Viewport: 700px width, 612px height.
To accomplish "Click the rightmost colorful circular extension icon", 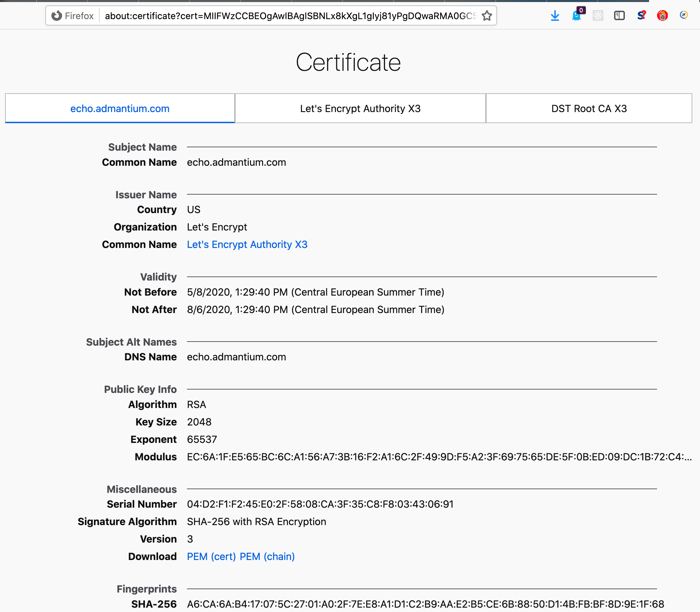I will point(684,15).
